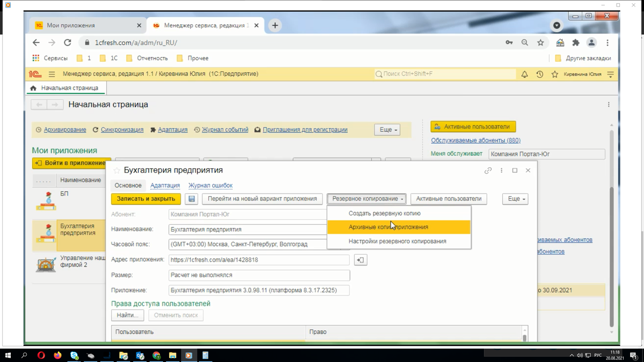Open the Chrome profile avatar icon
Viewport: 644px width, 362px height.
tap(591, 42)
